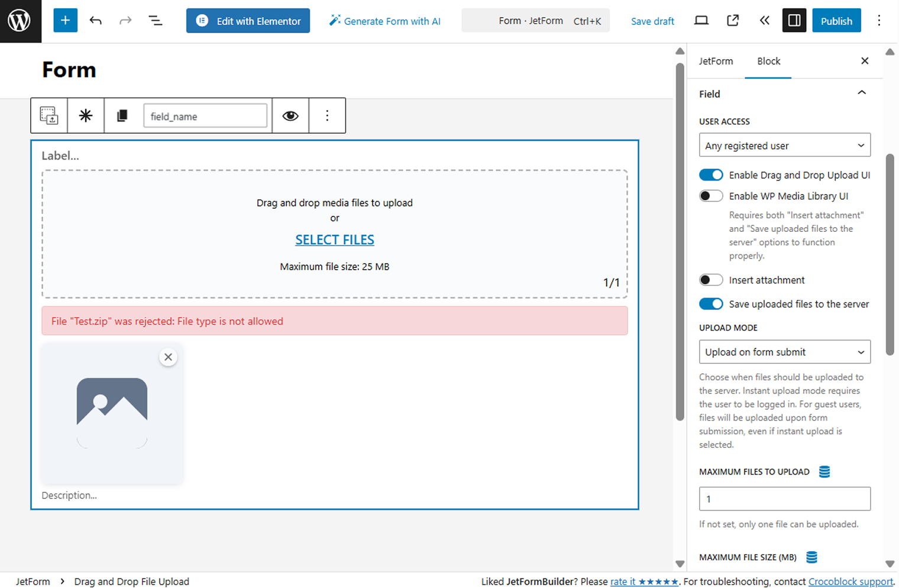
Task: Click JetForm in the breadcrumb
Action: tap(33, 581)
